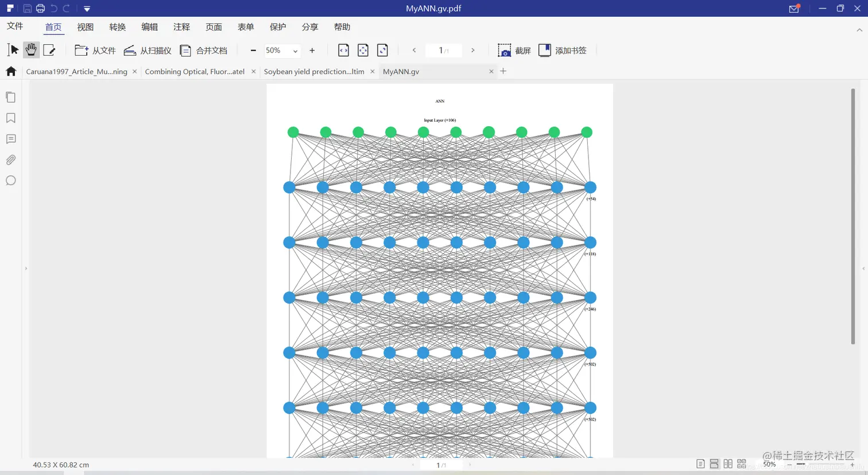Zoom in with the toolbar plus button
Image resolution: width=868 pixels, height=475 pixels.
click(312, 50)
